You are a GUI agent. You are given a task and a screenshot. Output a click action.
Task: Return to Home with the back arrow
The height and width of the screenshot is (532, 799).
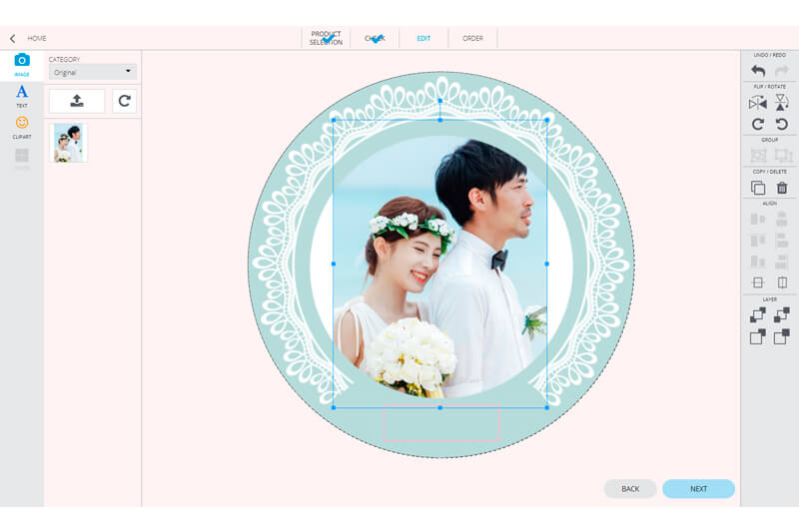coord(12,38)
